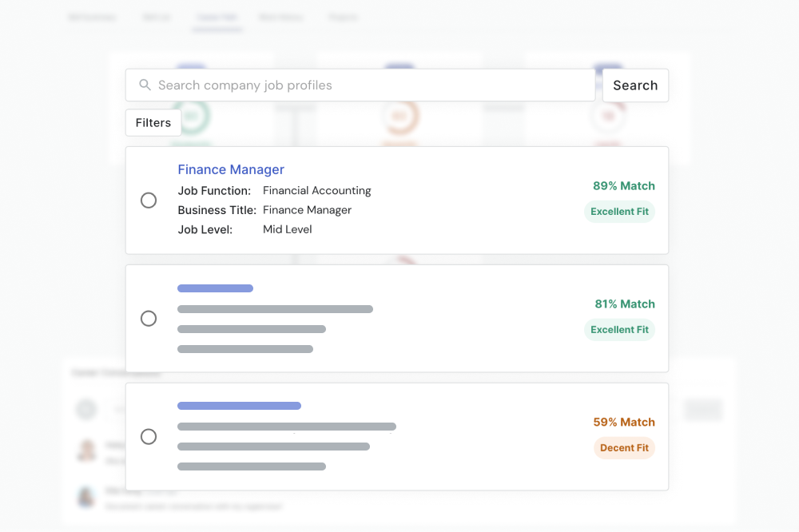Click the Excellent Fit badge on the 81% Match card
Screen dimensions: 799x532
[619, 329]
